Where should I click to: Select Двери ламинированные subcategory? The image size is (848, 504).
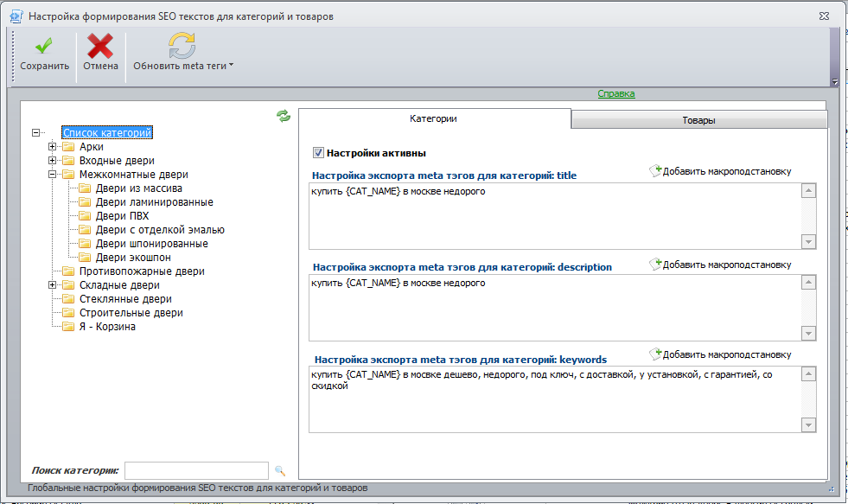pyautogui.click(x=154, y=202)
